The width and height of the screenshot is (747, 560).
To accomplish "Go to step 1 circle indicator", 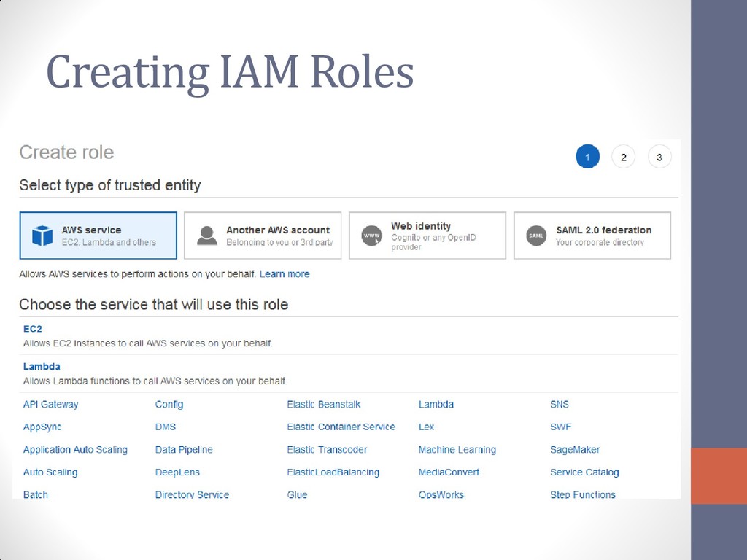I will coord(587,157).
